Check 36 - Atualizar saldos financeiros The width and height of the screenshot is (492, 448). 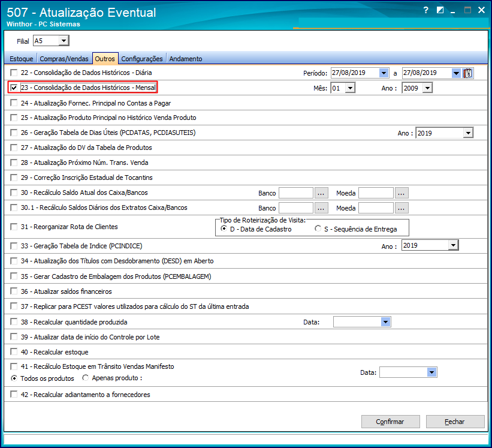click(x=14, y=291)
